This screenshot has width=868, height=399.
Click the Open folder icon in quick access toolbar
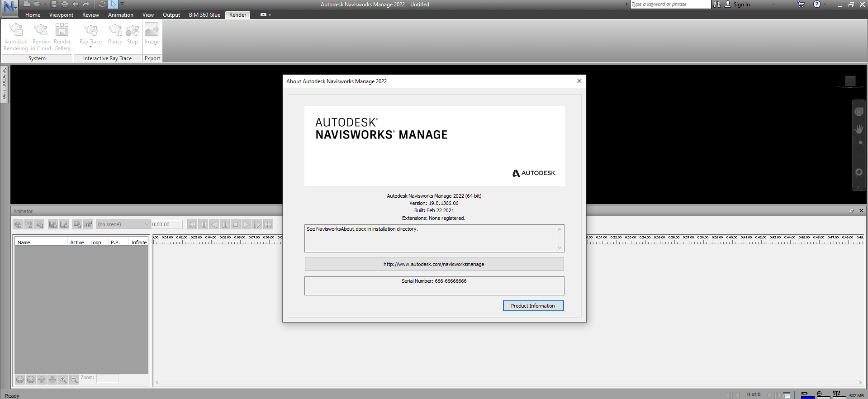click(x=38, y=4)
